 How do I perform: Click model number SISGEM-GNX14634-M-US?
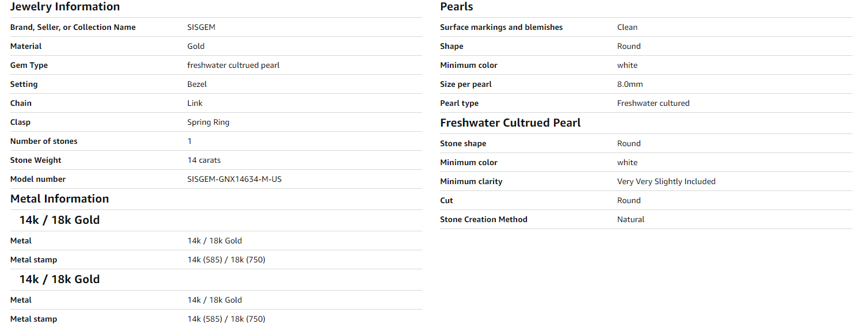(x=234, y=179)
